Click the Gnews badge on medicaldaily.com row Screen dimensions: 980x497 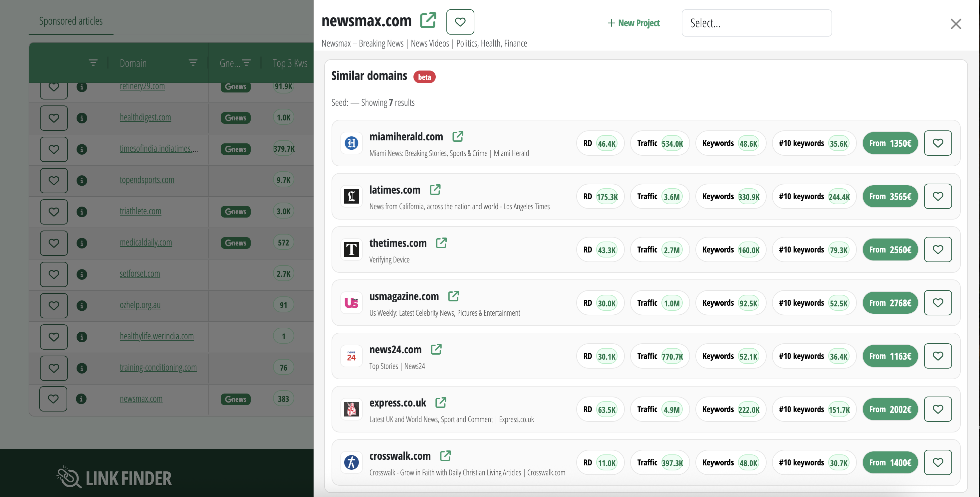[x=235, y=243]
